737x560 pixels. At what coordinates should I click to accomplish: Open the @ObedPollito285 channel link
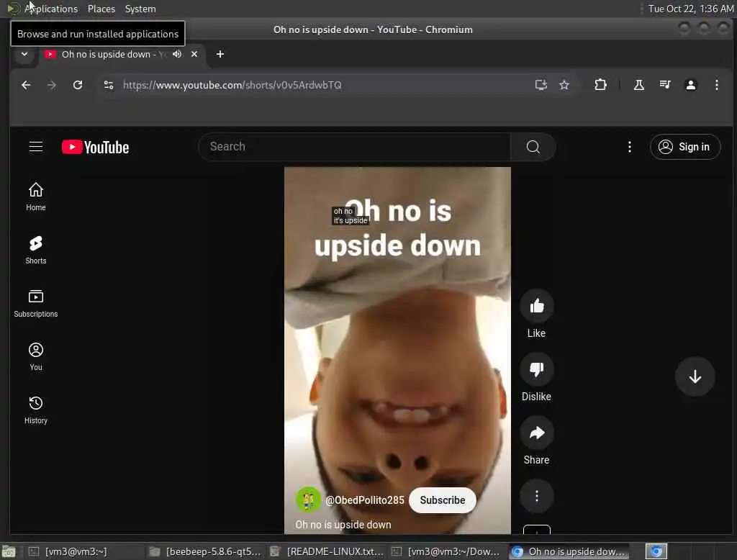[365, 500]
